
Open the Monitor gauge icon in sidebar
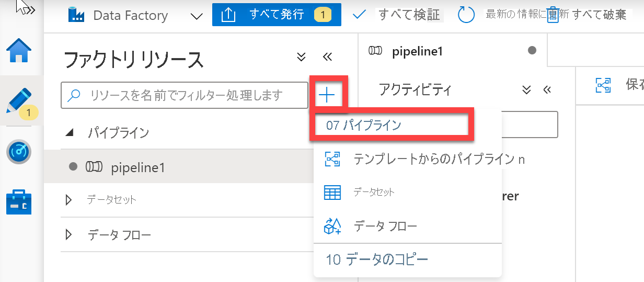pos(19,152)
